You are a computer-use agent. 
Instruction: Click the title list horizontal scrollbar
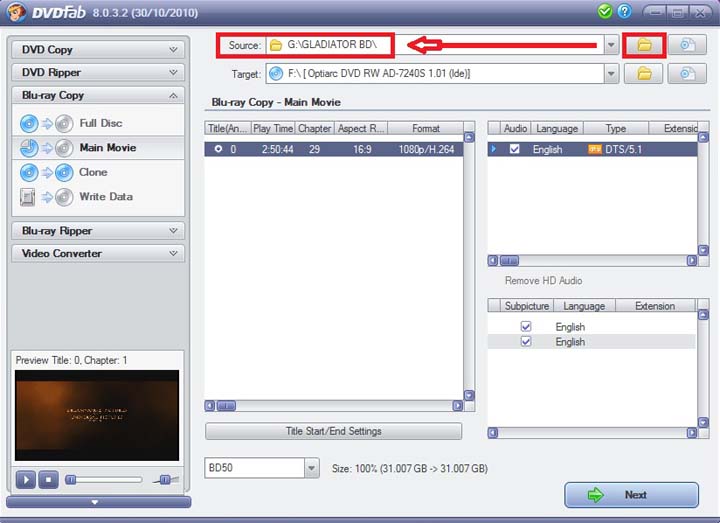pos(333,405)
